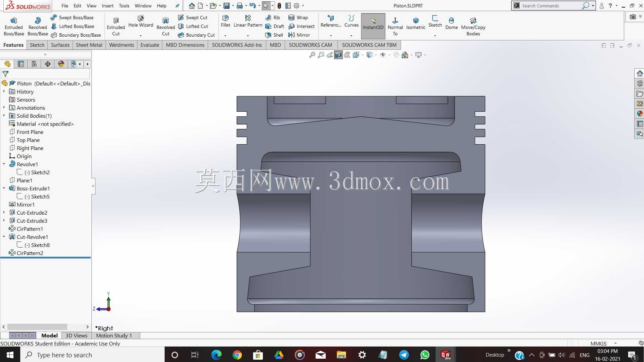This screenshot has width=644, height=362.
Task: Switch to the Evaluate ribbon tab
Action: point(150,45)
